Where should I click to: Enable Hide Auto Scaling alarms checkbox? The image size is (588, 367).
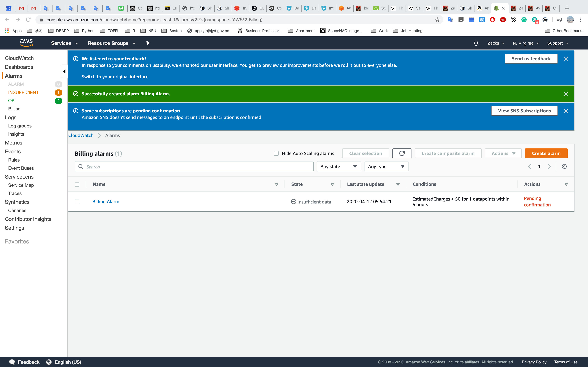pos(276,153)
